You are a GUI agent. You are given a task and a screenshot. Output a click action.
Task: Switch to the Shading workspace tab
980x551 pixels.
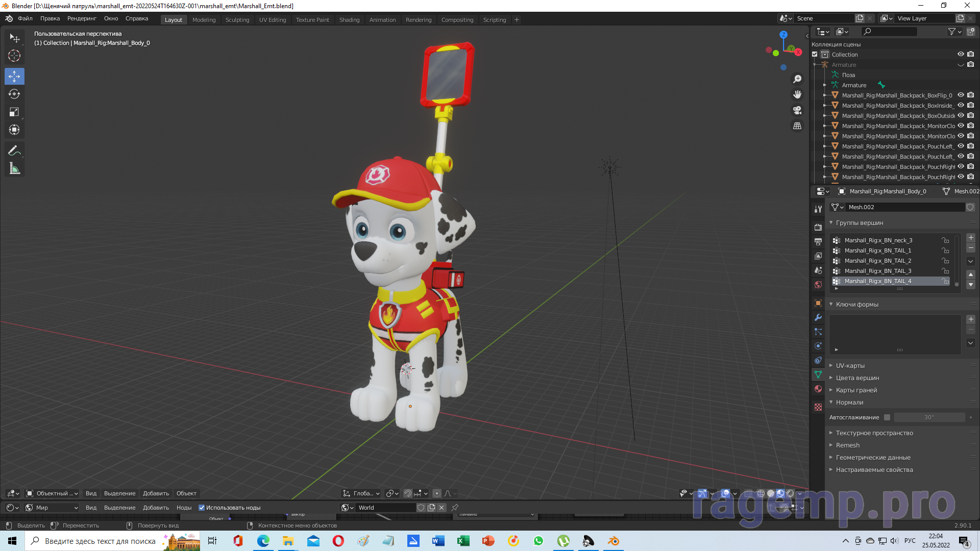[349, 20]
